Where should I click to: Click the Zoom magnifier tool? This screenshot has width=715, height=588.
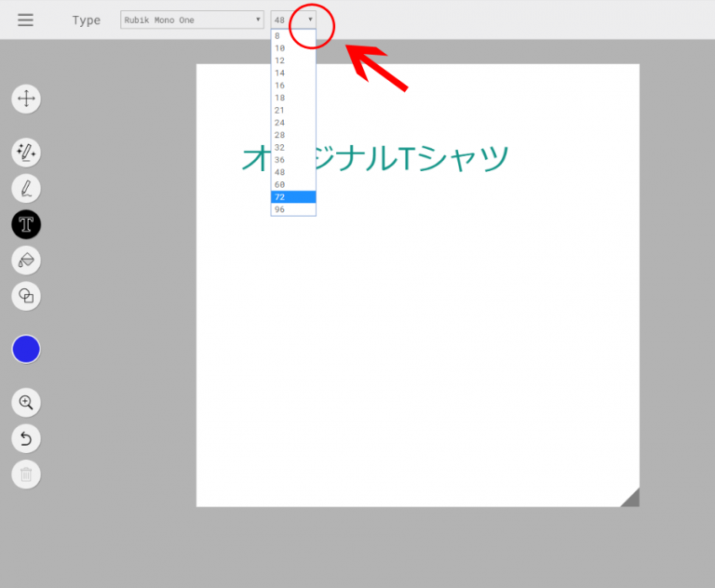click(26, 403)
